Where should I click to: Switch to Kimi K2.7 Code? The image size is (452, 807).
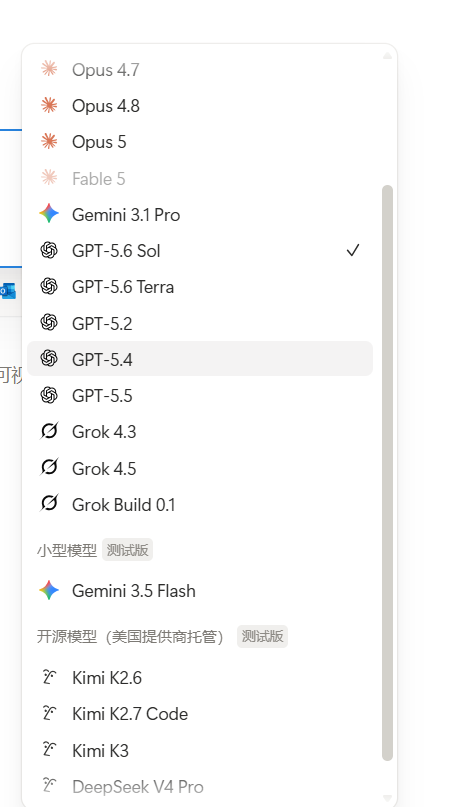point(200,714)
